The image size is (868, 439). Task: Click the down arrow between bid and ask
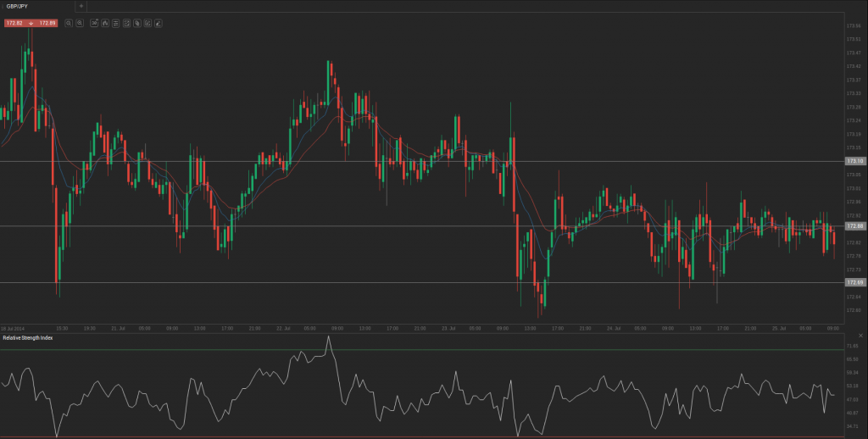click(31, 23)
